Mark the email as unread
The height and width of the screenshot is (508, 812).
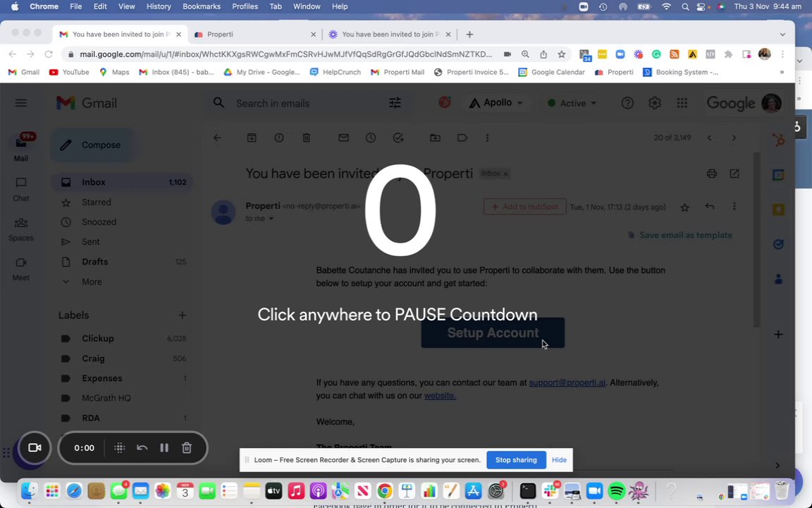point(343,138)
